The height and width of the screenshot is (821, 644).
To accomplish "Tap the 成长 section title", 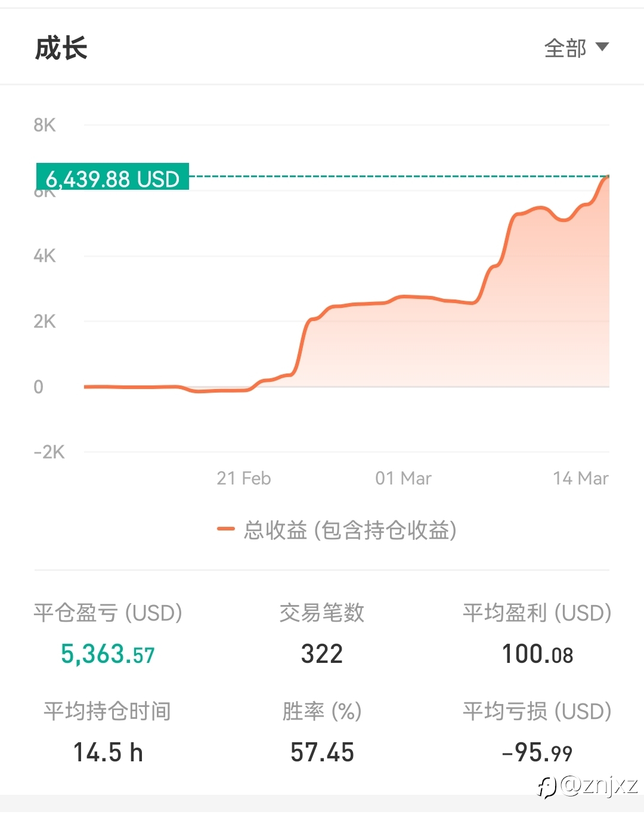I will pyautogui.click(x=61, y=48).
